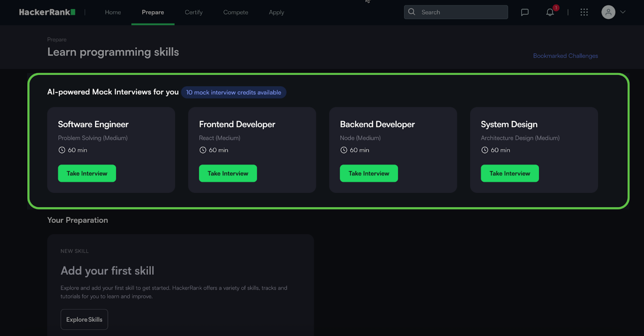Click the Explore Skills button

84,319
